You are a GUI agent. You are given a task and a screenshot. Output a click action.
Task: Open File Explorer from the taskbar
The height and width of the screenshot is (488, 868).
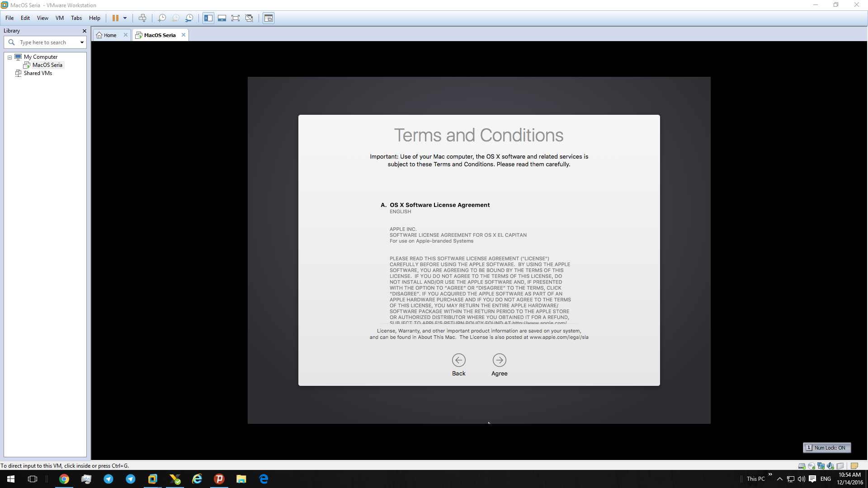(x=241, y=479)
